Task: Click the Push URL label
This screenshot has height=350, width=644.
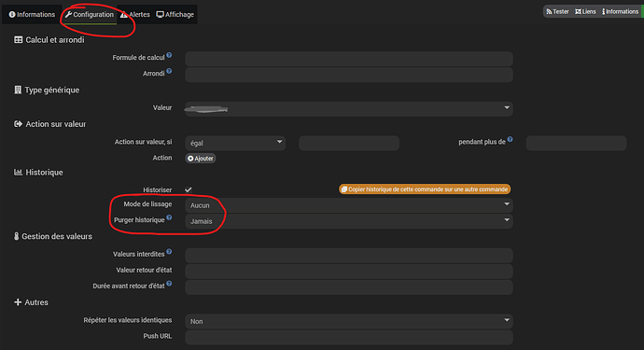Action: [158, 336]
